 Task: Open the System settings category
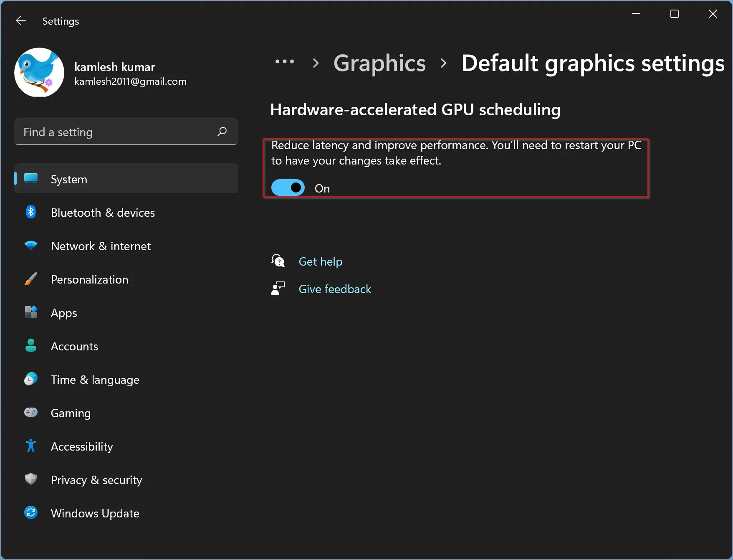pos(69,179)
